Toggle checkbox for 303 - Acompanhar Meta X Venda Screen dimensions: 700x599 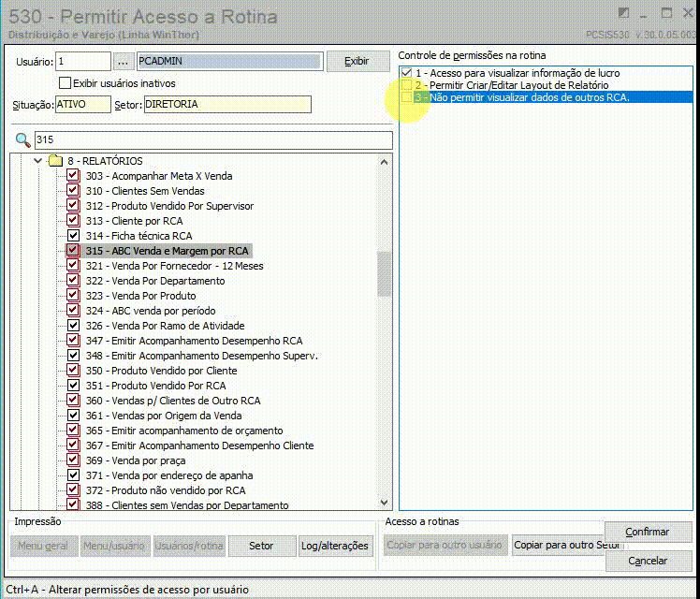(73, 175)
